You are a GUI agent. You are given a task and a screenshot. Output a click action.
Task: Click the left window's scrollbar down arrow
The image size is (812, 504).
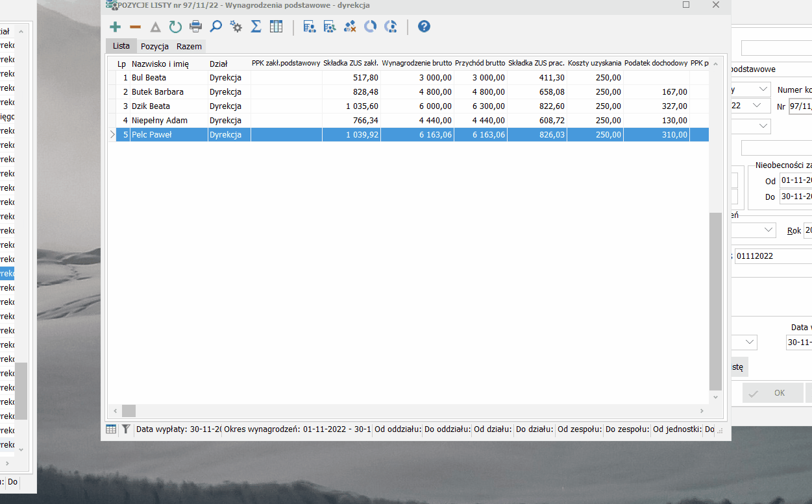click(x=21, y=449)
